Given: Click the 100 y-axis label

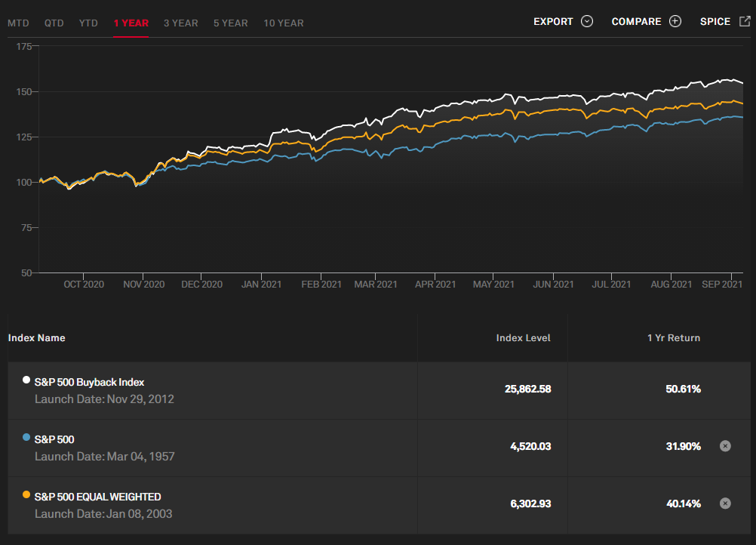Looking at the screenshot, I should click(24, 183).
